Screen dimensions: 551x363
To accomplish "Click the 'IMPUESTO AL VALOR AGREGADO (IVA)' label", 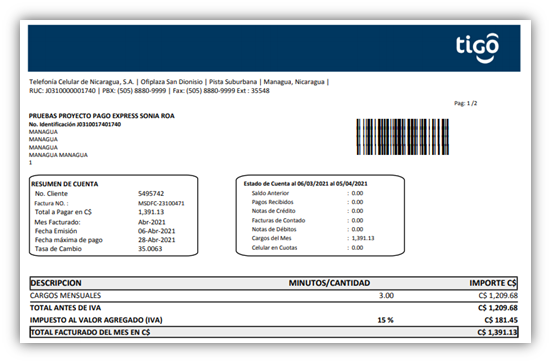I will tap(96, 320).
